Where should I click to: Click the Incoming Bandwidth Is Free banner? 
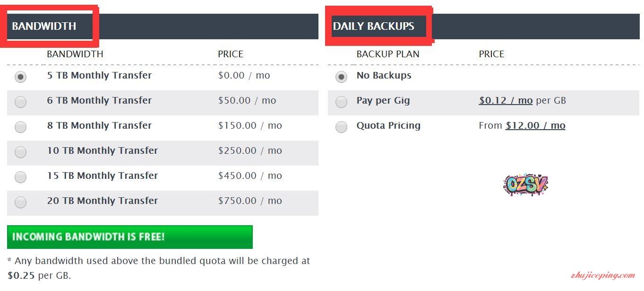tap(130, 237)
